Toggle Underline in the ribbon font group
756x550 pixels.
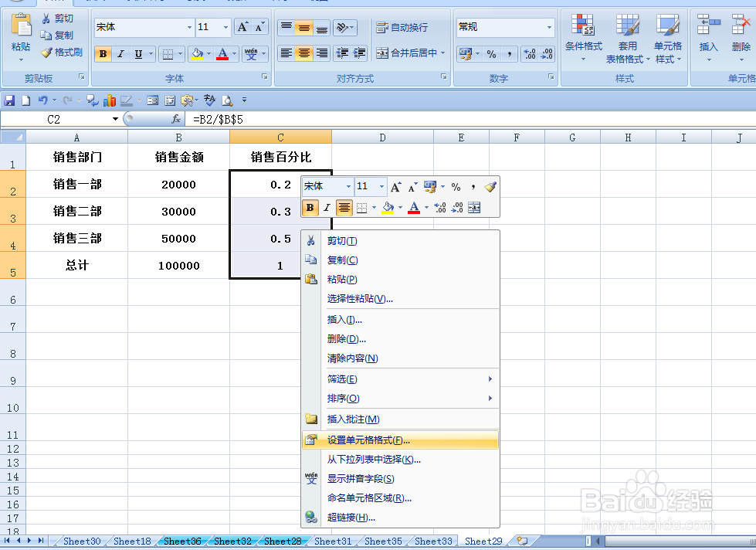tap(138, 53)
